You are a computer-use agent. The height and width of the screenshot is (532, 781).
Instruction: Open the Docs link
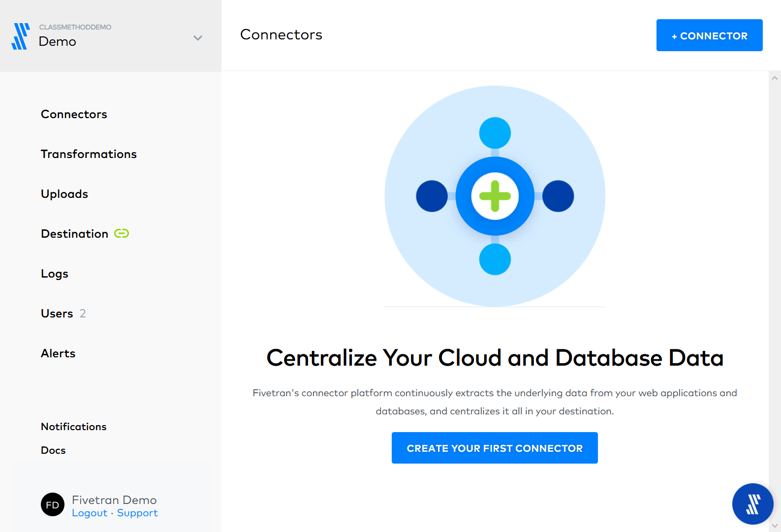[x=53, y=450]
